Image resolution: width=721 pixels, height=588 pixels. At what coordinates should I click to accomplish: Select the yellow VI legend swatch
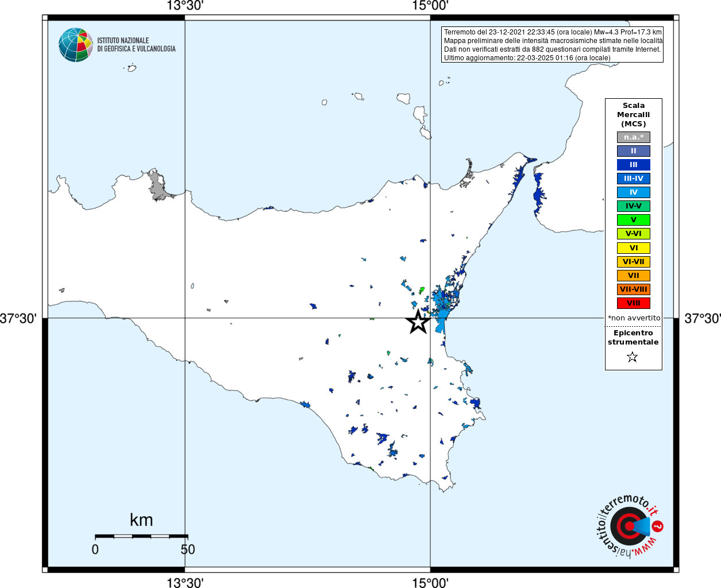[634, 248]
